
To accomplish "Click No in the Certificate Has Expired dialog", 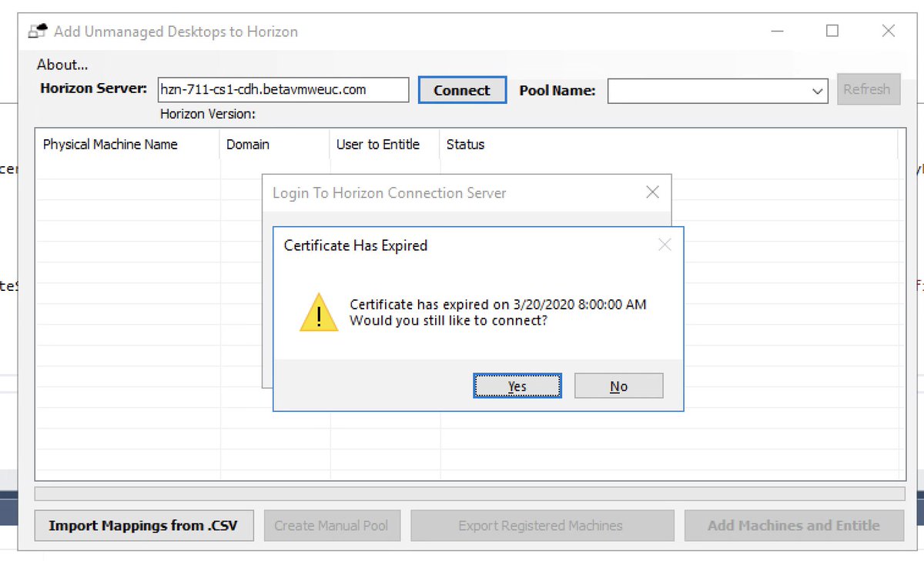I will point(619,386).
